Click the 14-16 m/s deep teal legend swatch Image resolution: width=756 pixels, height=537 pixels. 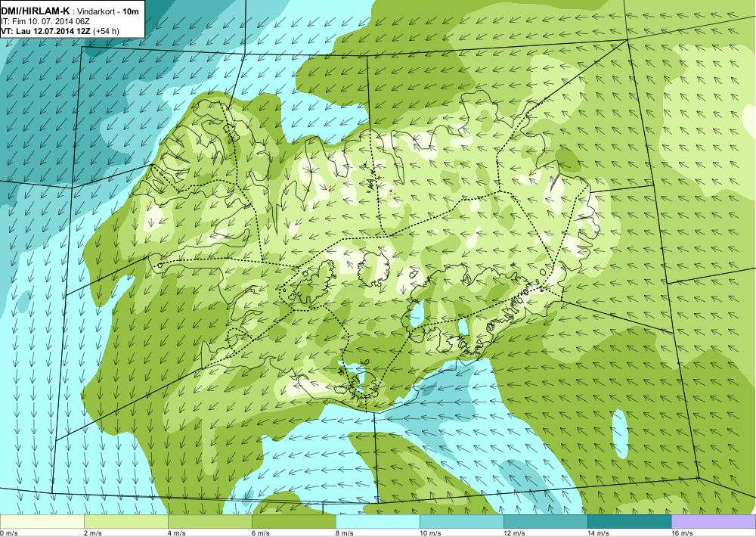[629, 522]
